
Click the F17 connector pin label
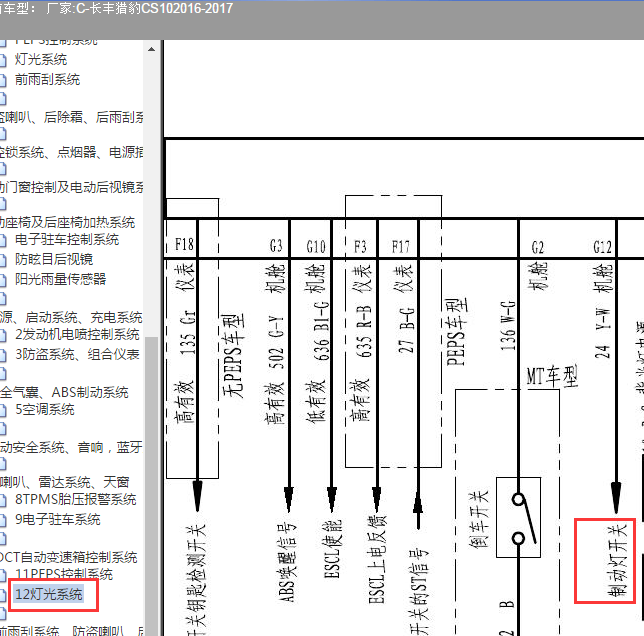[400, 247]
